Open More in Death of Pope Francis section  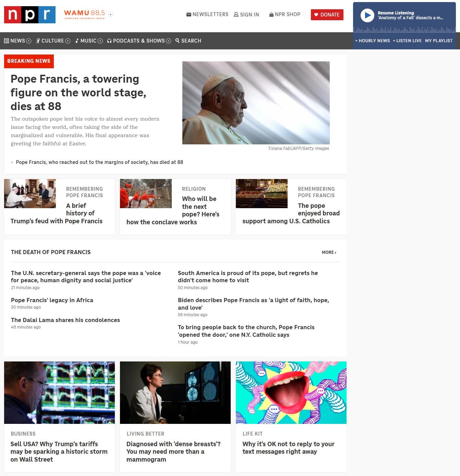click(329, 252)
